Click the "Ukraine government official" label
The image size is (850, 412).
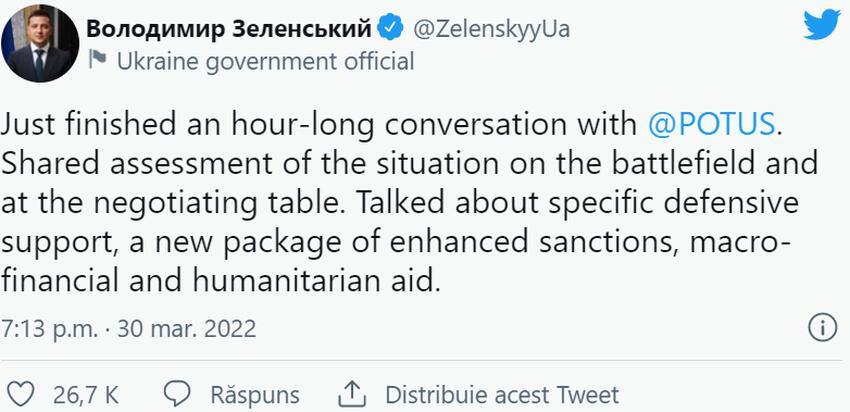(x=265, y=60)
